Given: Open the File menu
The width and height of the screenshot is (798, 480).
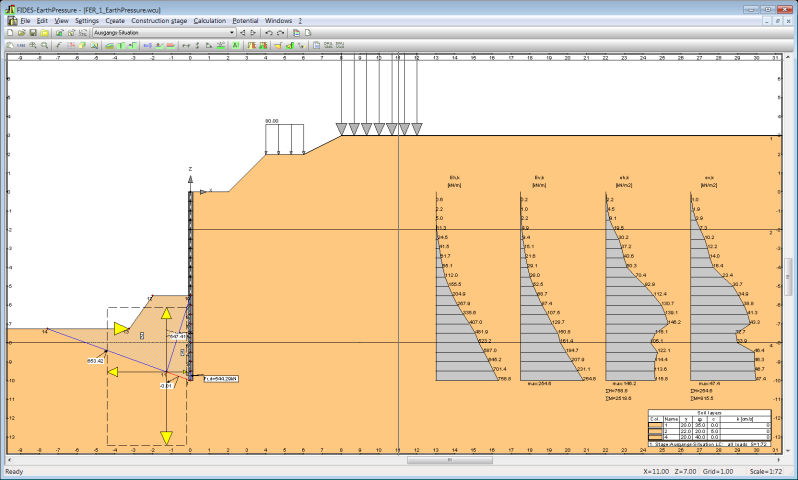Looking at the screenshot, I should 25,21.
